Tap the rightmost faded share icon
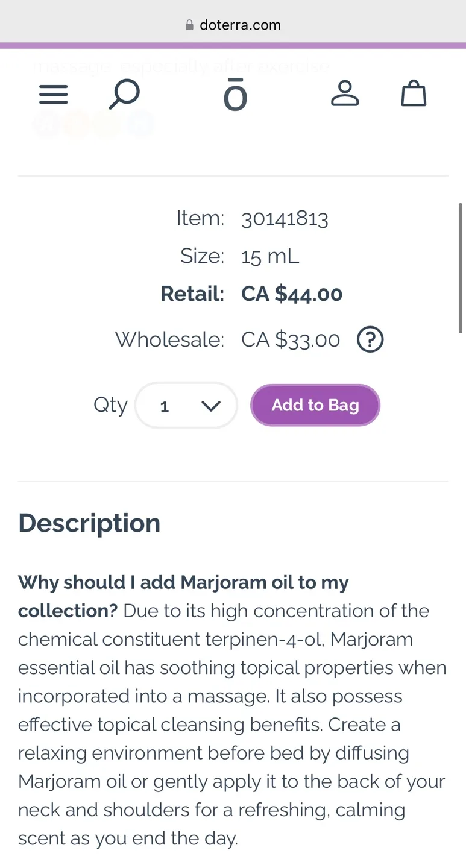Image resolution: width=466 pixels, height=868 pixels. tap(140, 124)
